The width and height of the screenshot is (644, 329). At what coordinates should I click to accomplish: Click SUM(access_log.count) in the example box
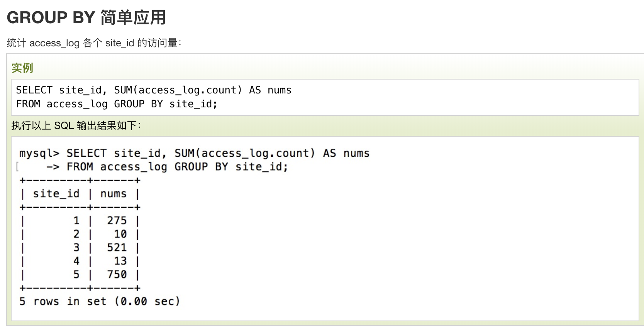click(x=178, y=90)
